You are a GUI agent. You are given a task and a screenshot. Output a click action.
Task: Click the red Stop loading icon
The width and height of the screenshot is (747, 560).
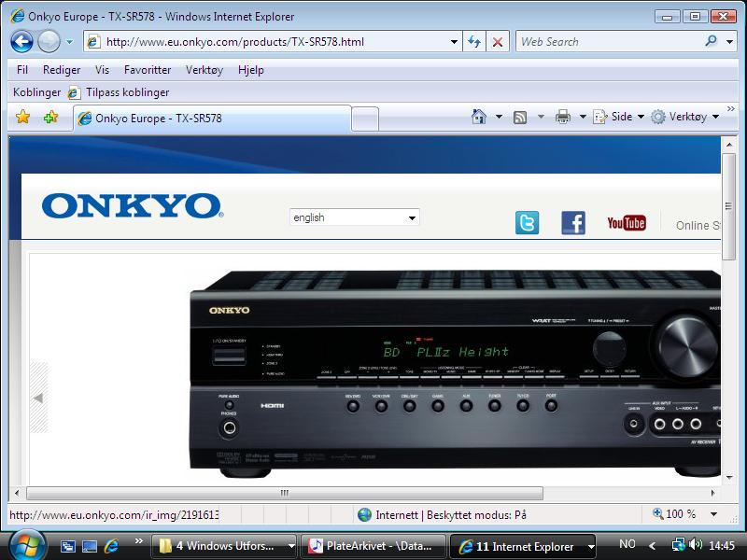coord(498,42)
